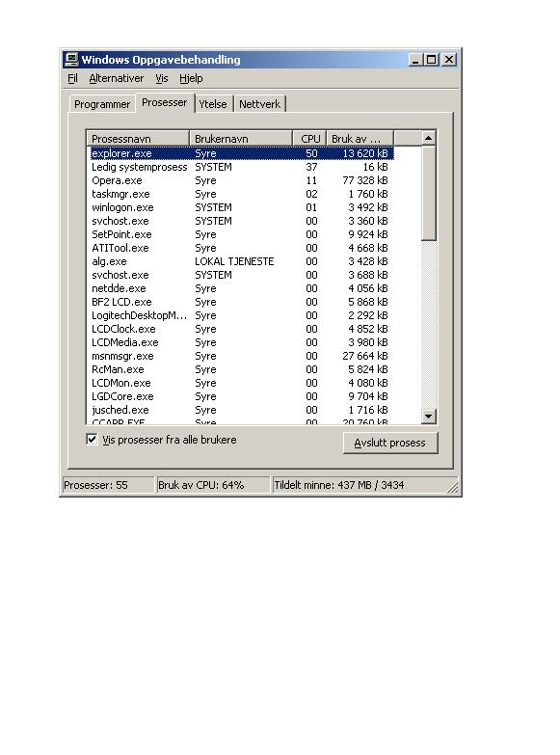The width and height of the screenshot is (560, 755).
Task: Sort by Bruk av memory column header
Action: click(x=360, y=139)
